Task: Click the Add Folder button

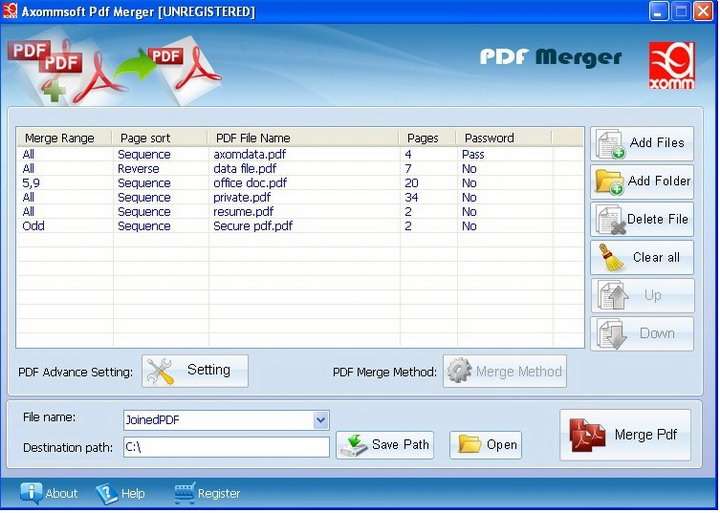Action: (642, 182)
